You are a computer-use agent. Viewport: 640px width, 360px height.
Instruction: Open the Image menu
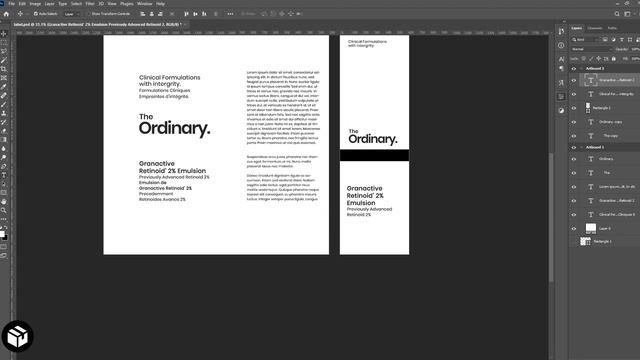(35, 4)
